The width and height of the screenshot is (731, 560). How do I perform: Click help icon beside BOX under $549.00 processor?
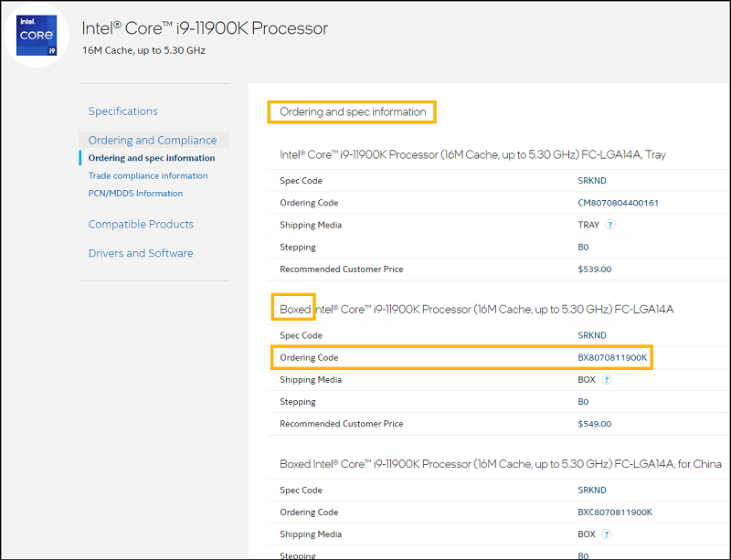(607, 379)
